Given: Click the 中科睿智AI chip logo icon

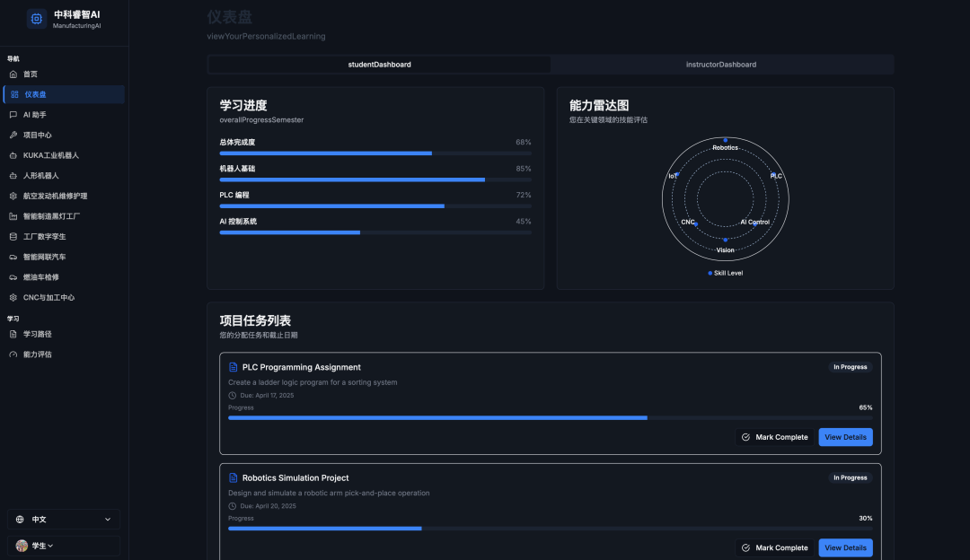Looking at the screenshot, I should pyautogui.click(x=37, y=18).
